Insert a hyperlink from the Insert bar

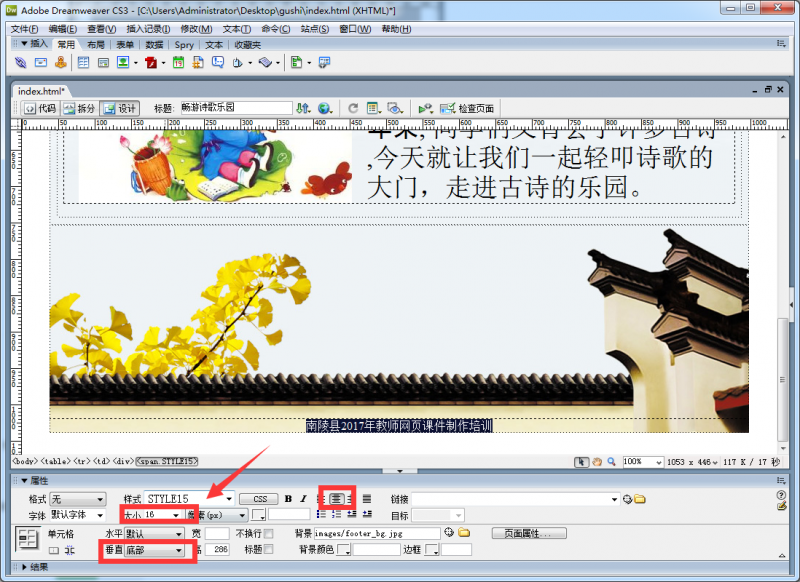click(20, 63)
